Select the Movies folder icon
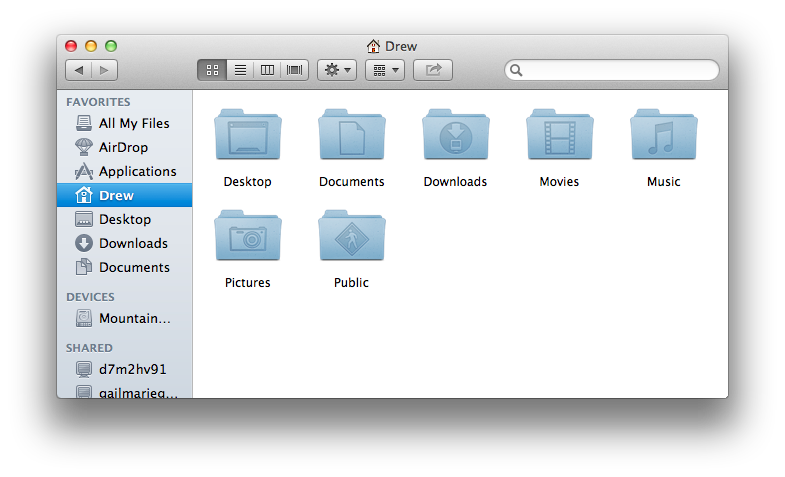The height and width of the screenshot is (477, 785). [x=560, y=134]
